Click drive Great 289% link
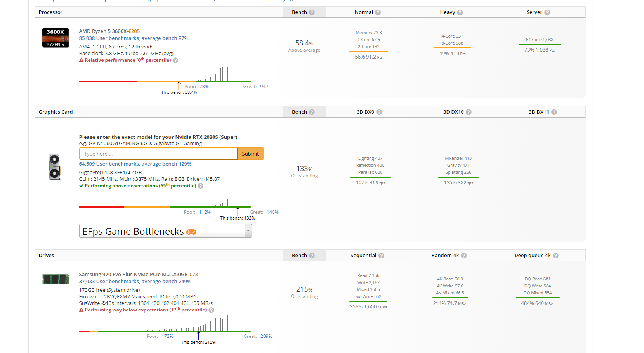 point(266,336)
